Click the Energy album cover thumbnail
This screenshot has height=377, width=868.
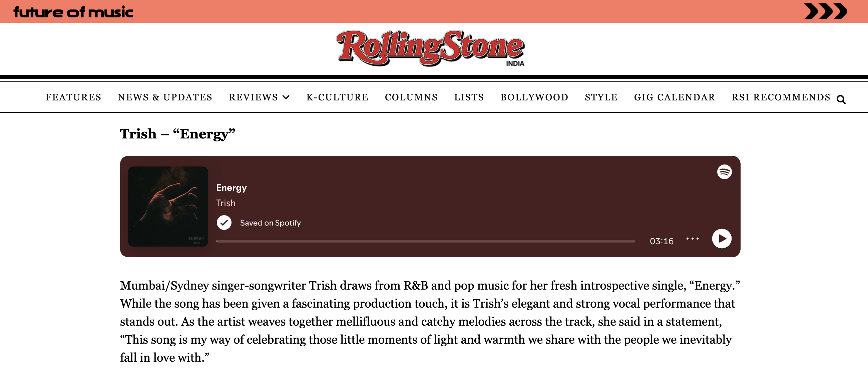(x=168, y=206)
